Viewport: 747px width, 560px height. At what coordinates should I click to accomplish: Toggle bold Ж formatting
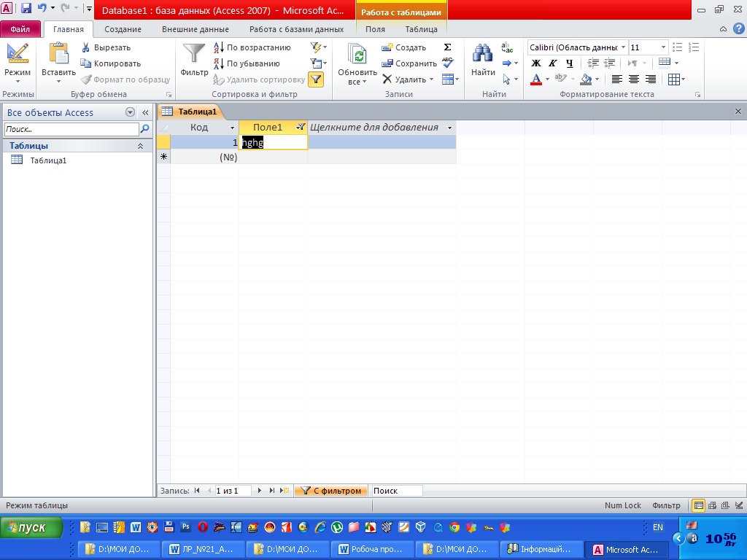[x=536, y=63]
